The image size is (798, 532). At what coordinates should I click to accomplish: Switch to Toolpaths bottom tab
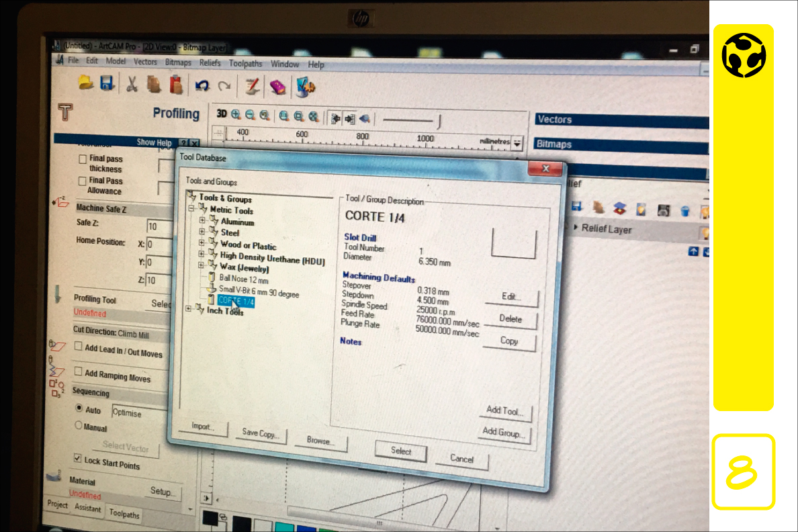pyautogui.click(x=124, y=514)
